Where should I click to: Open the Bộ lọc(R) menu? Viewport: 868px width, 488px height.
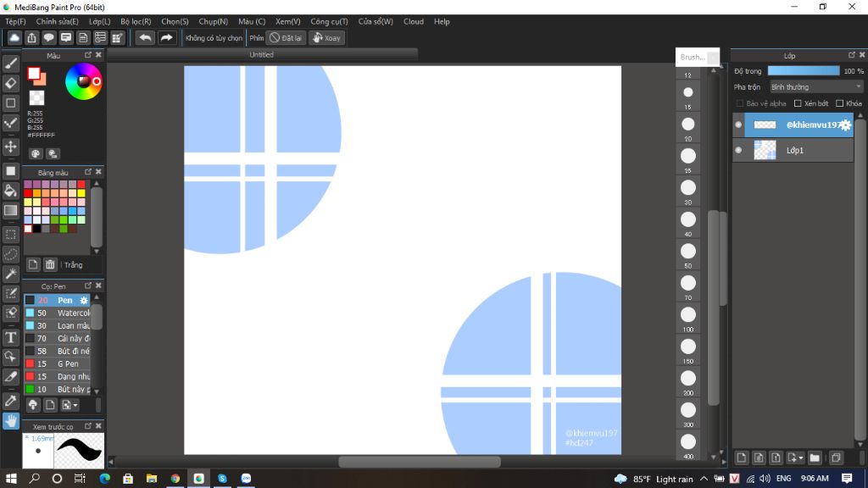[x=136, y=21]
